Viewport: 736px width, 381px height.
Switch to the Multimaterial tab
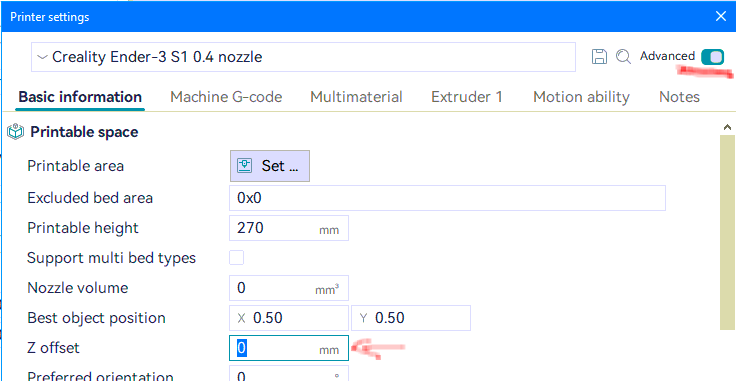[356, 97]
